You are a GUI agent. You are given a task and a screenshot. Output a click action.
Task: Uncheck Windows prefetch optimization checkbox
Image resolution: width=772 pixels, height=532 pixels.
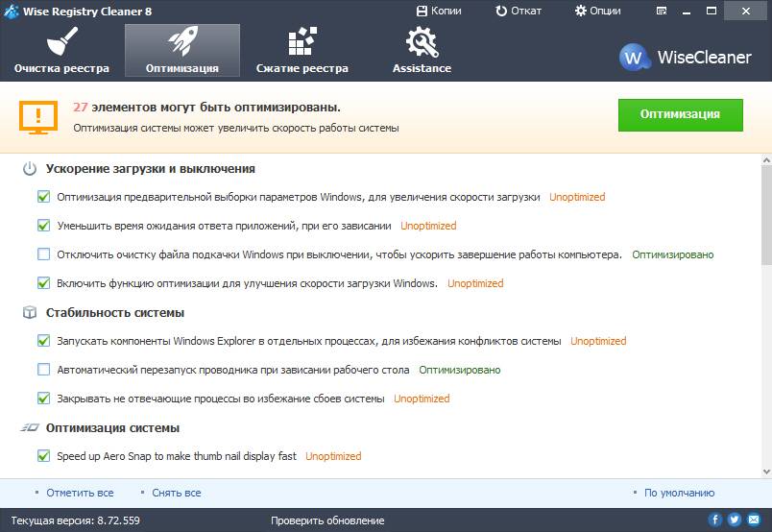tap(43, 197)
